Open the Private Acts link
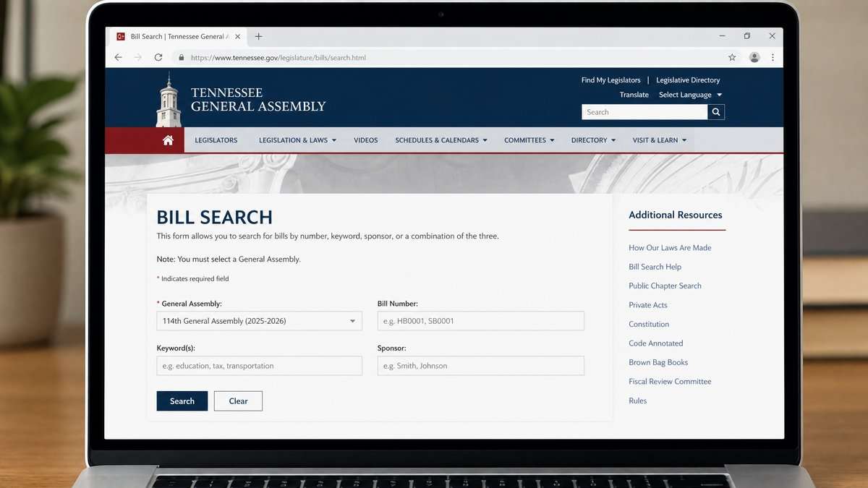The image size is (868, 488). coord(648,305)
